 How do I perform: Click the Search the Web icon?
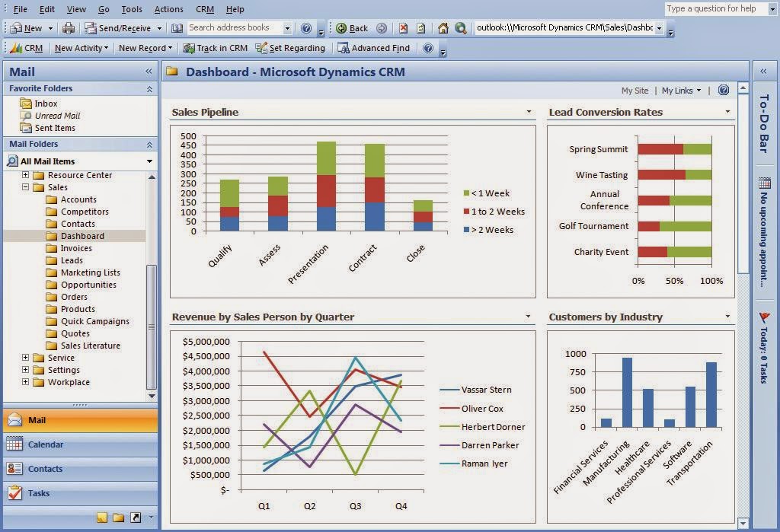pyautogui.click(x=461, y=28)
